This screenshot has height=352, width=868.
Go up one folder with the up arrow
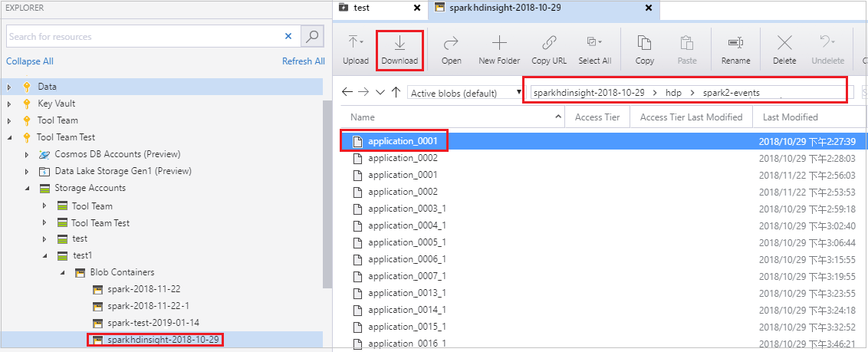coord(396,93)
